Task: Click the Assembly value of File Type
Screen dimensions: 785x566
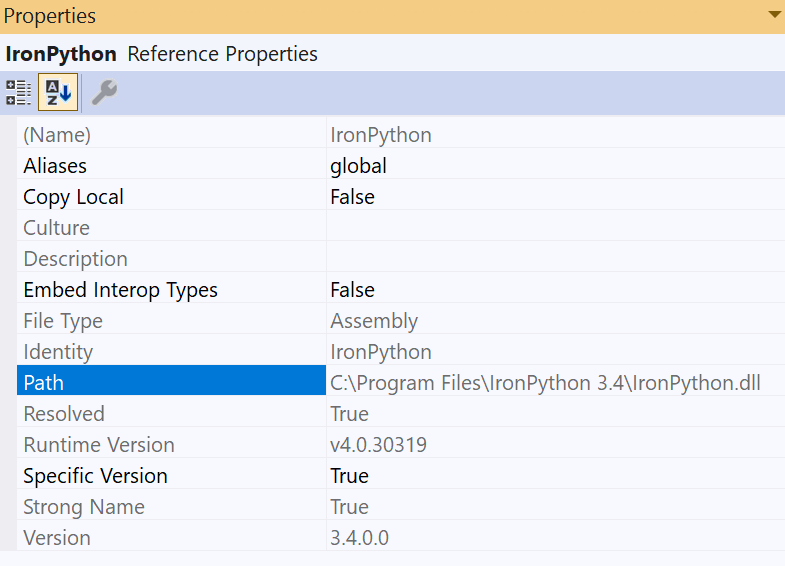Action: point(374,321)
